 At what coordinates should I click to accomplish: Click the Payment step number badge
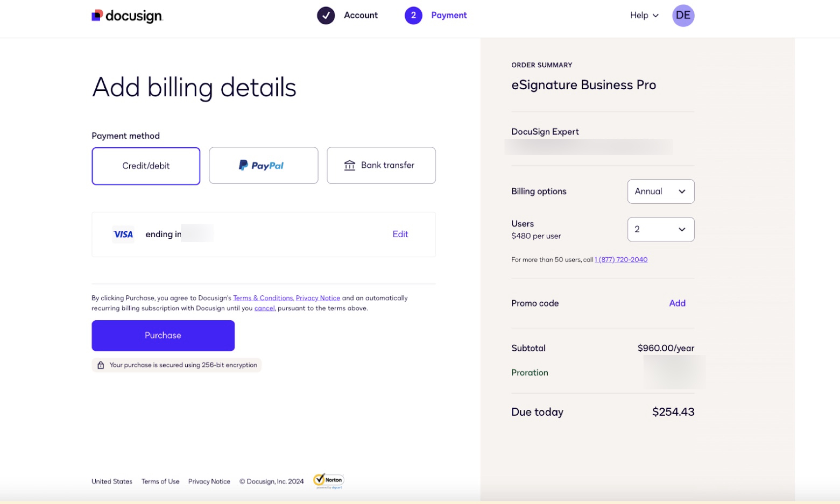pyautogui.click(x=413, y=15)
